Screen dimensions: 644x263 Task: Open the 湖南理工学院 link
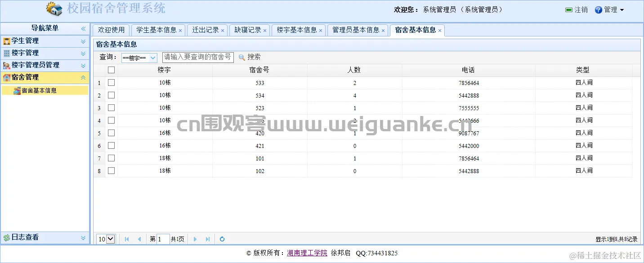pyautogui.click(x=307, y=253)
